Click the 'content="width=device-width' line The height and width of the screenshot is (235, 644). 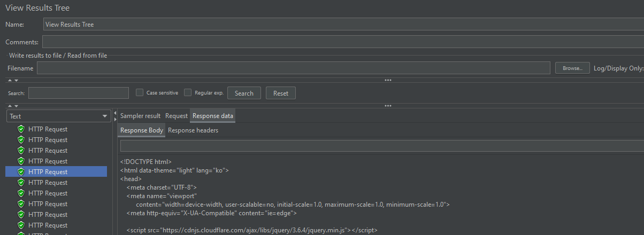293,205
